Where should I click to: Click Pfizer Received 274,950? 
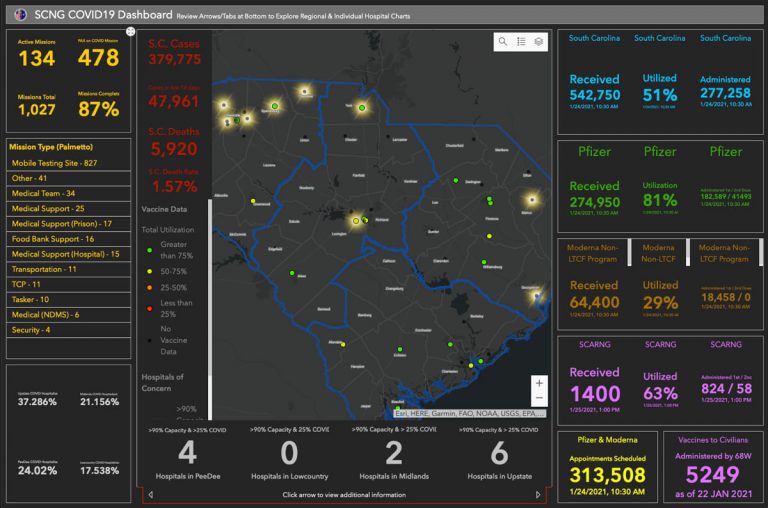click(595, 202)
